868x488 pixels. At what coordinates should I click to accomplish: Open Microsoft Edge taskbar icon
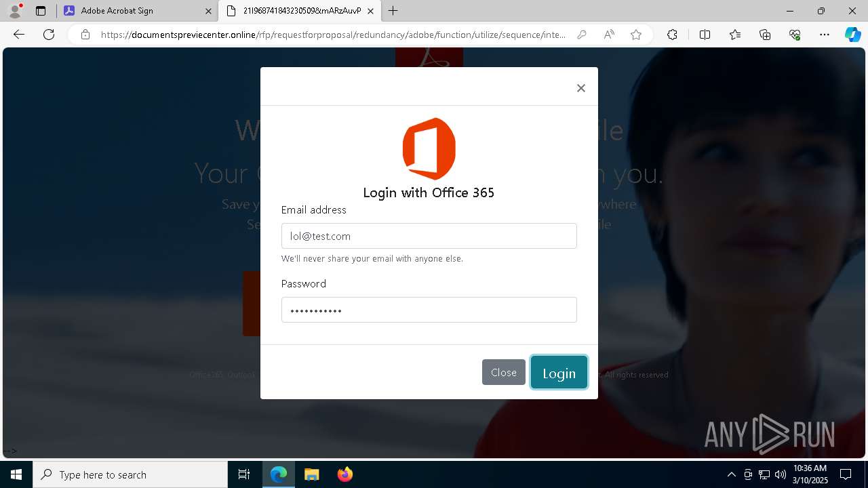tap(279, 474)
